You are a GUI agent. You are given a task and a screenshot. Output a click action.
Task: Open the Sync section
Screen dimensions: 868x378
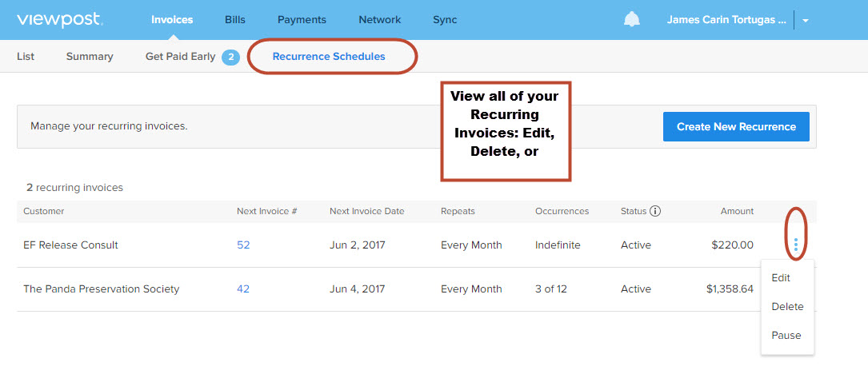(x=445, y=20)
